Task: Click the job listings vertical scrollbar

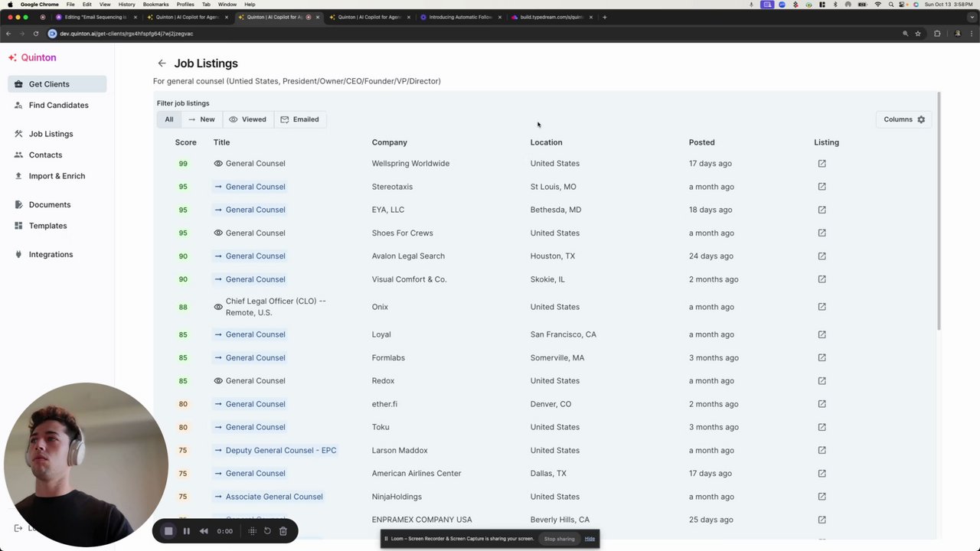Action: click(939, 210)
